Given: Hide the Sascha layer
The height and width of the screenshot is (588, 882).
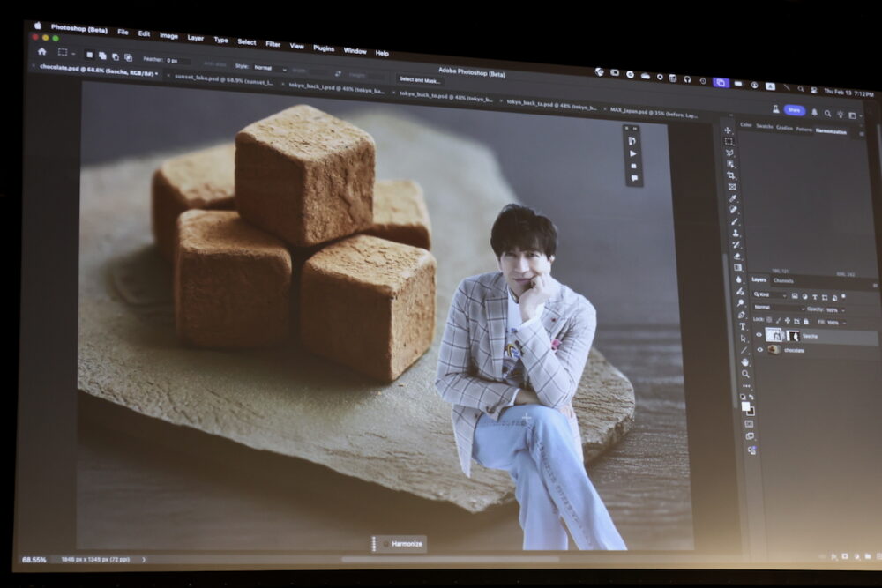Looking at the screenshot, I should pos(759,335).
